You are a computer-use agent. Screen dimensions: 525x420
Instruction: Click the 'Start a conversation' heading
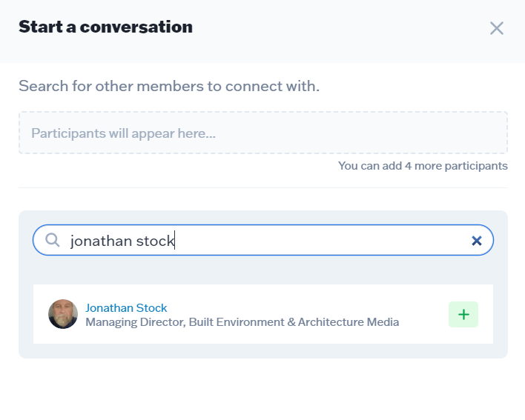(x=105, y=27)
